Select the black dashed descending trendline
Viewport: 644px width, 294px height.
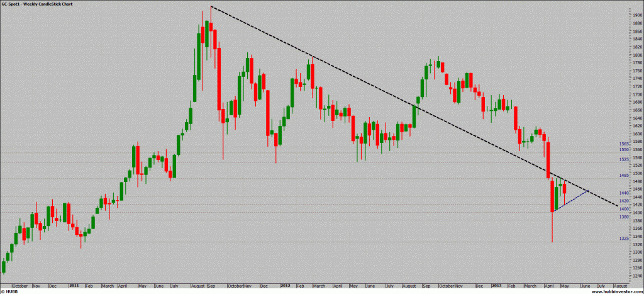[x=377, y=88]
